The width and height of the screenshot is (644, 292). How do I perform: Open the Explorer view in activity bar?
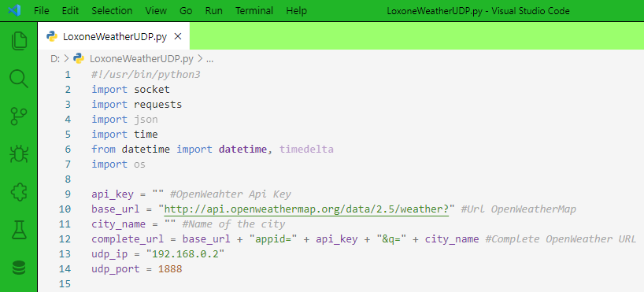(x=19, y=41)
